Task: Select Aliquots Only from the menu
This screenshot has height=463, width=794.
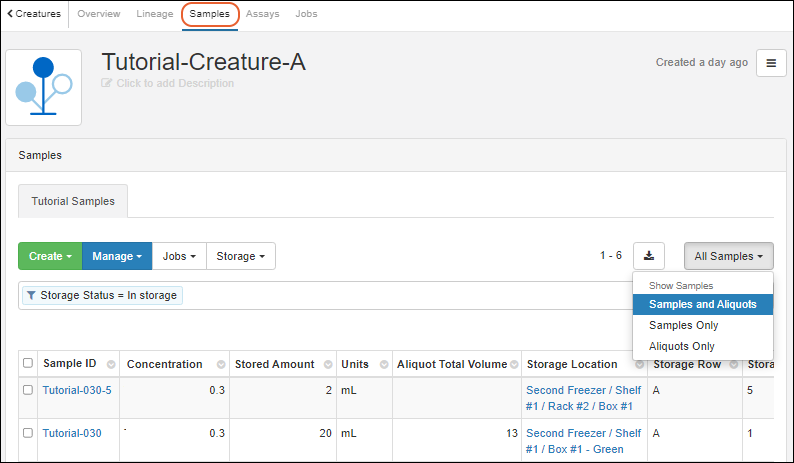Action: click(x=681, y=346)
